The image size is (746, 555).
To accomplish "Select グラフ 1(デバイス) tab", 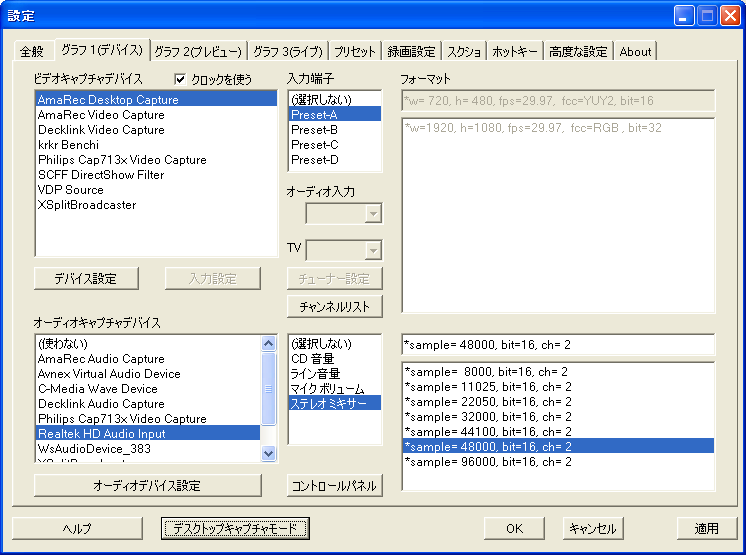I will click(x=102, y=49).
